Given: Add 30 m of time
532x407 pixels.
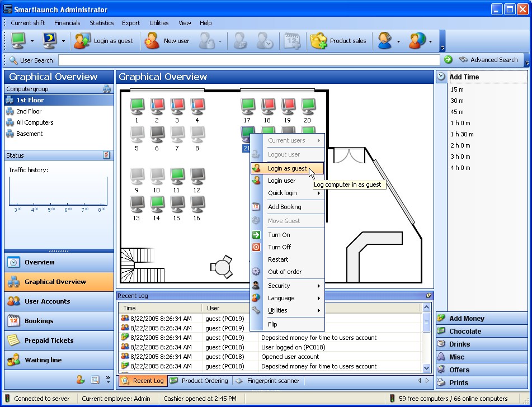Looking at the screenshot, I should click(457, 101).
